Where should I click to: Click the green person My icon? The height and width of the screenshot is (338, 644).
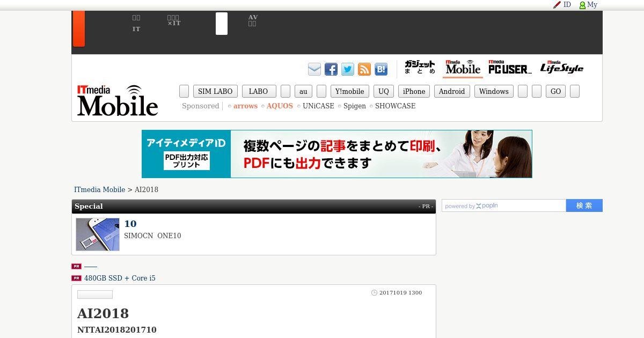(x=582, y=5)
